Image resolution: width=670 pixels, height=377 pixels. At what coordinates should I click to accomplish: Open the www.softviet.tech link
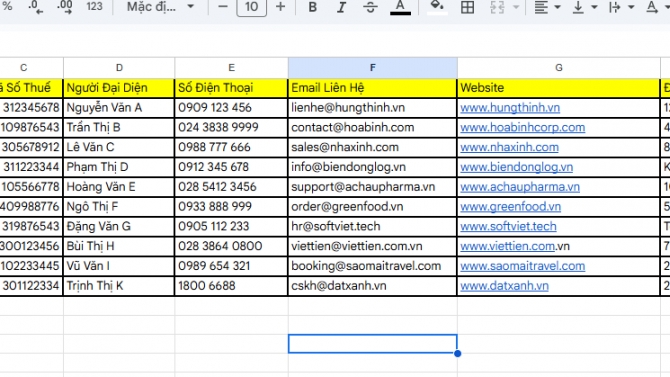point(508,226)
